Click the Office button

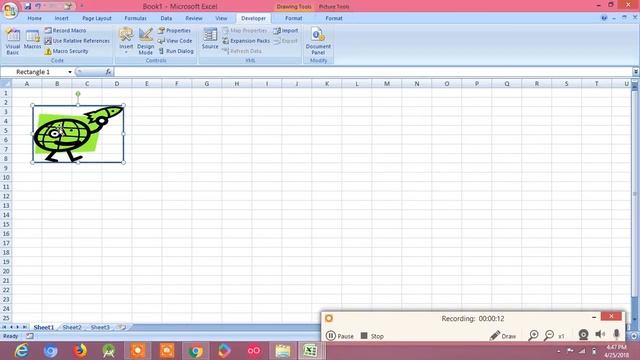10,9
